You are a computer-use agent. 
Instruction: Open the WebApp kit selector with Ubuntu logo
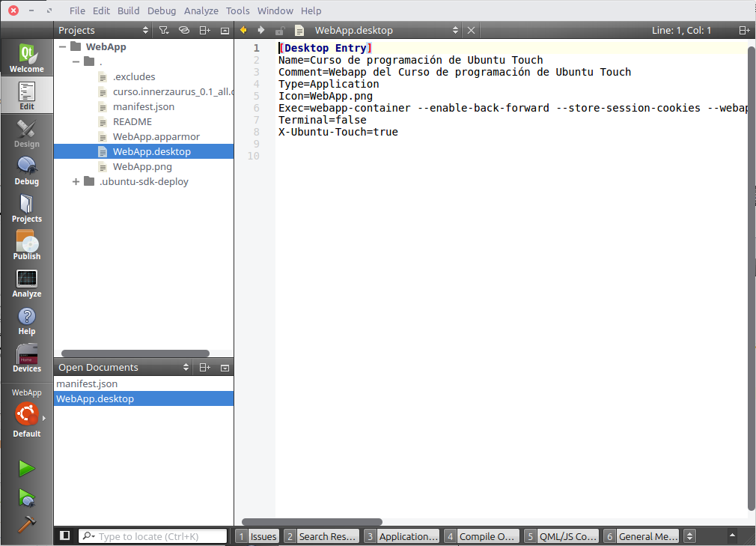(x=26, y=413)
